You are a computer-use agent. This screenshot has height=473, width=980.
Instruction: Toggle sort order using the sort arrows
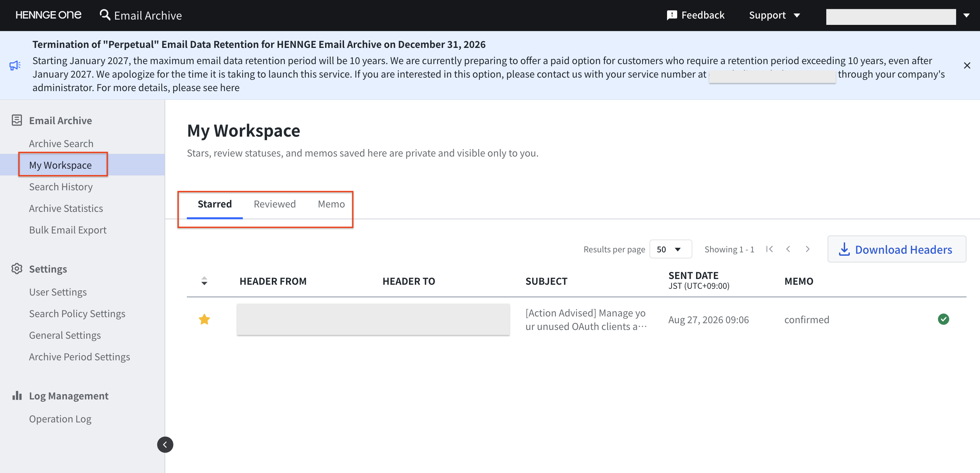tap(204, 281)
